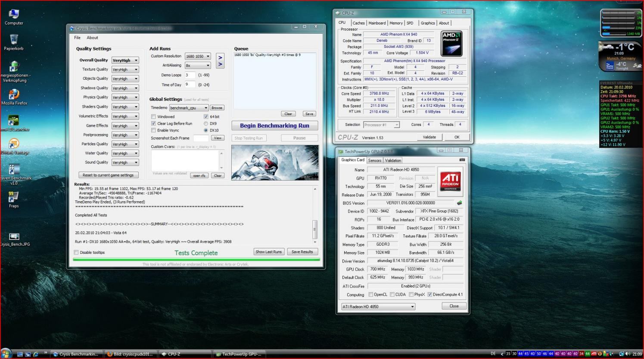644x359 pixels.
Task: Click into the Demo Loops input field
Action: coord(190,75)
